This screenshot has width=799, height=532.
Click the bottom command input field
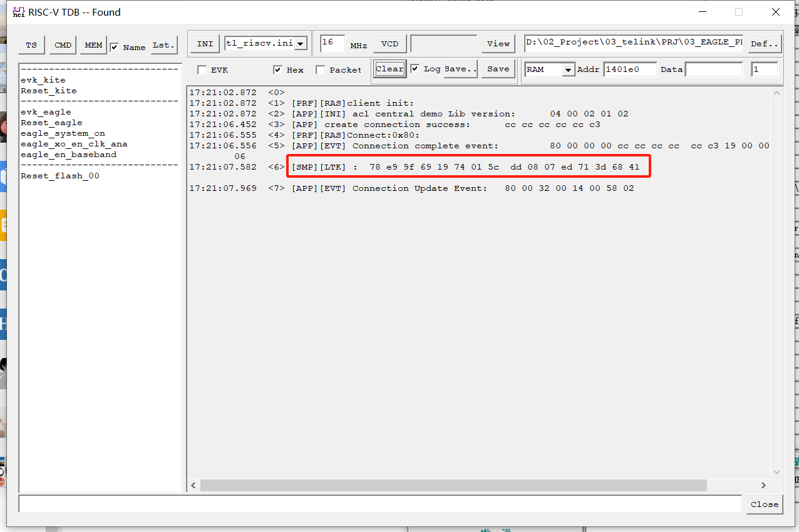point(380,503)
